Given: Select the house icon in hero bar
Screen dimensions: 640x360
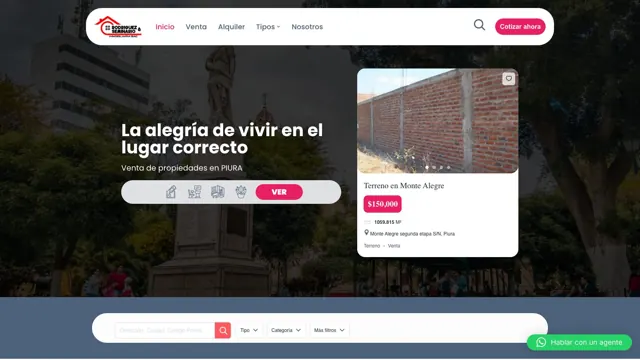Looking at the screenshot, I should click(x=171, y=192).
